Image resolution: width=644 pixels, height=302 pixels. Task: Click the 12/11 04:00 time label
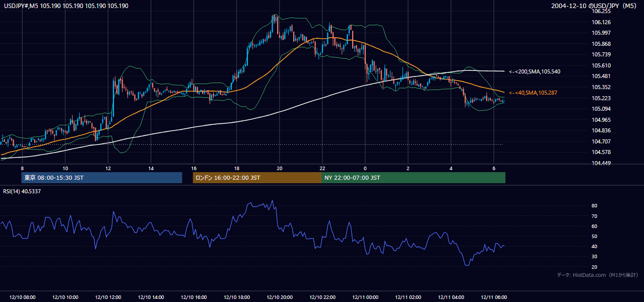450,297
